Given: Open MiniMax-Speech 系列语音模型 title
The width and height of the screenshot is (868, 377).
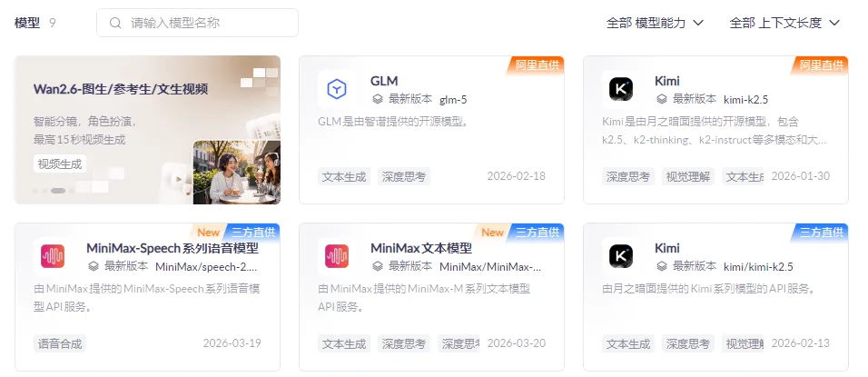Looking at the screenshot, I should [173, 248].
